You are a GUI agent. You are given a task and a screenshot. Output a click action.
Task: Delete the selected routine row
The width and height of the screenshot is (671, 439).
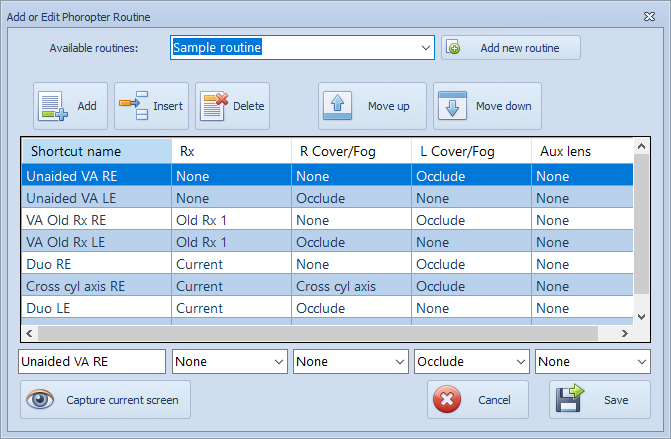(232, 106)
